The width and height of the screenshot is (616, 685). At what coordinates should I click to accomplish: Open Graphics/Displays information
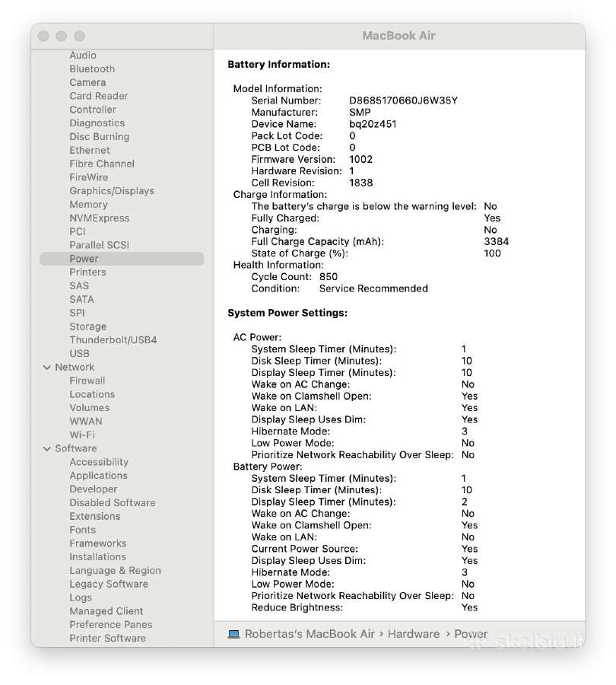(x=112, y=191)
